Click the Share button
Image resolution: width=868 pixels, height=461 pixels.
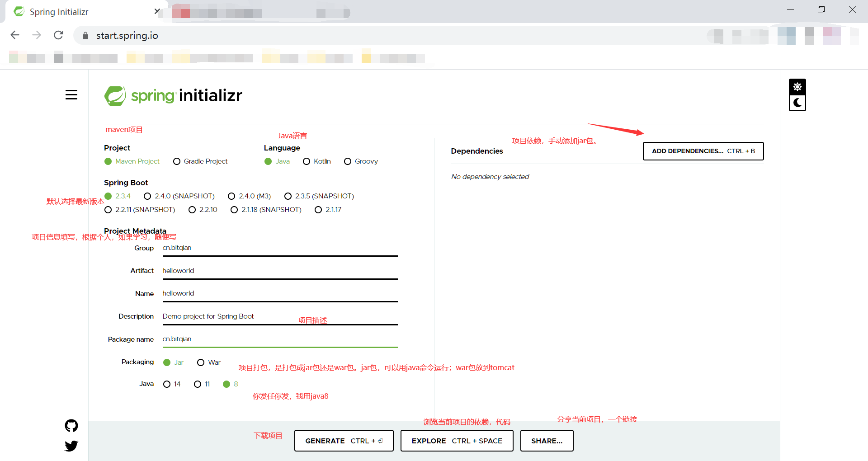point(547,441)
